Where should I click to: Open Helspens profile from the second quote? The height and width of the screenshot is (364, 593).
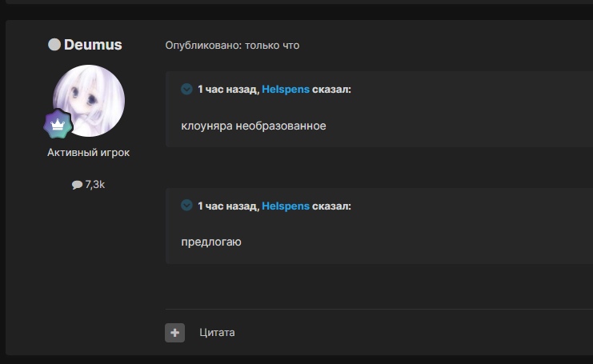[x=286, y=206]
